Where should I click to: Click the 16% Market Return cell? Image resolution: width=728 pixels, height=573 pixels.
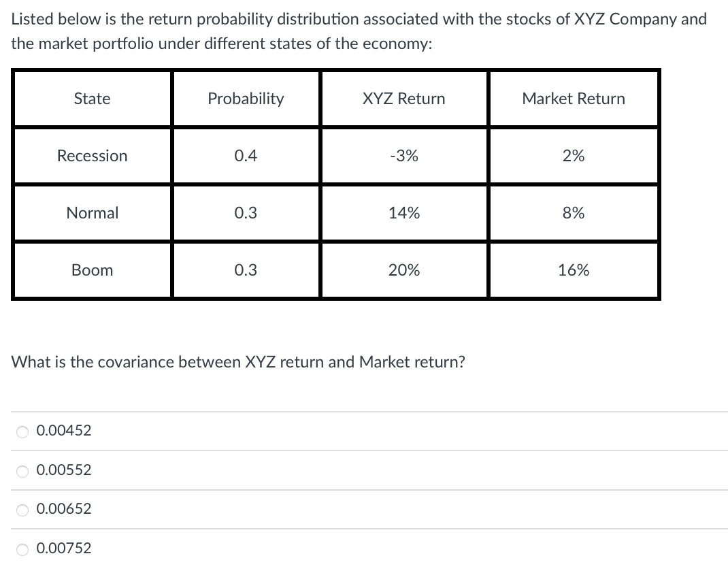(574, 269)
